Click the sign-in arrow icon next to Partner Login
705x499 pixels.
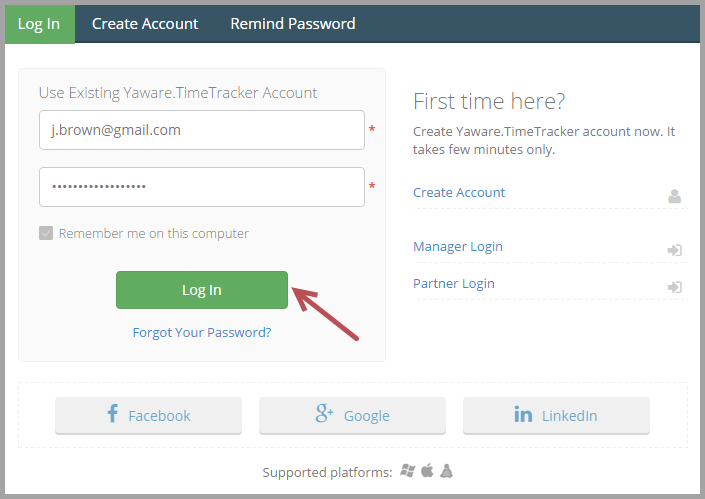point(674,287)
